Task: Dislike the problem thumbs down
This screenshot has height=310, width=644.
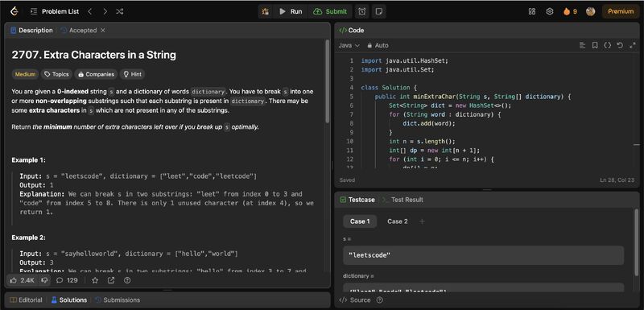Action: (44, 280)
